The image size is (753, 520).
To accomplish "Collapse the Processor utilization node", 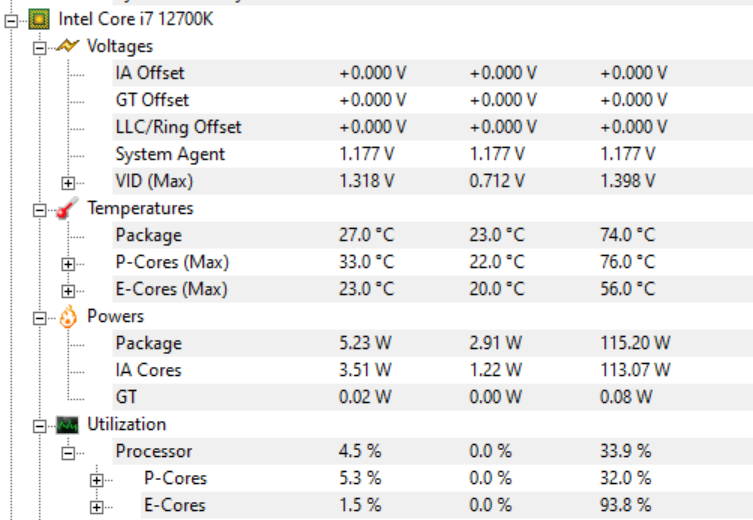I will (x=68, y=453).
